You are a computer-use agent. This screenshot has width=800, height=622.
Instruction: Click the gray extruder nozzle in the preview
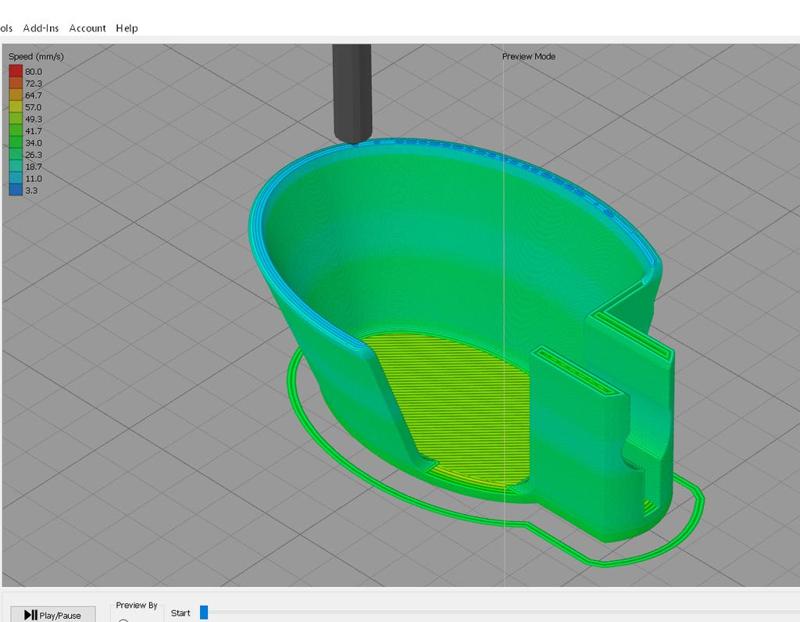(350, 90)
